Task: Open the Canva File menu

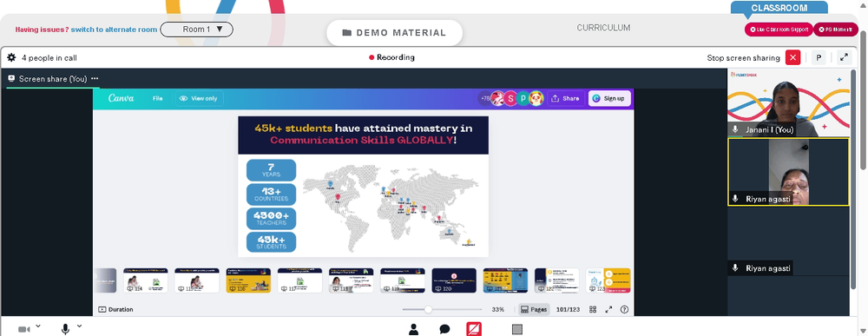Action: (x=158, y=98)
